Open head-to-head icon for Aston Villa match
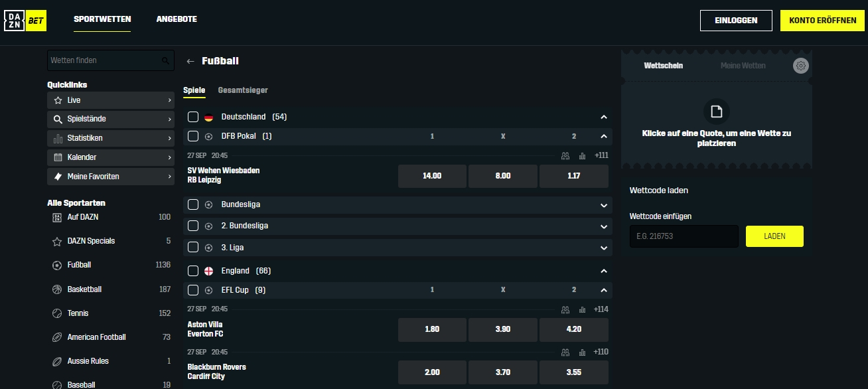 [x=565, y=309]
